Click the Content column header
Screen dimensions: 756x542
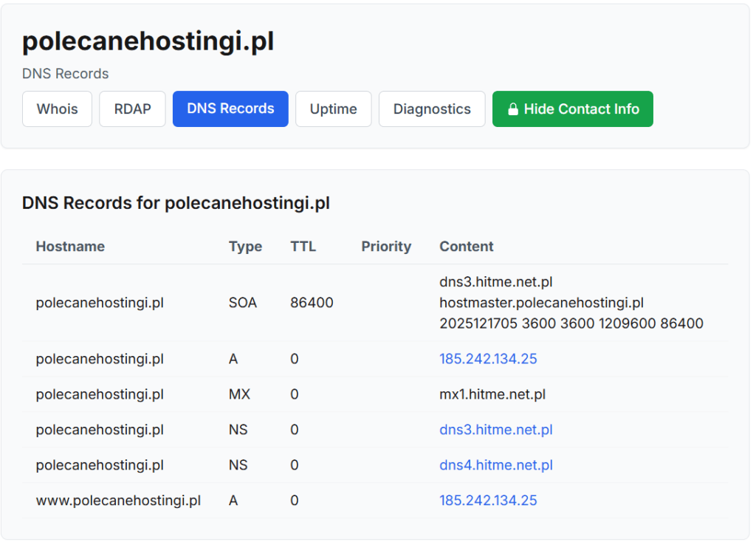466,247
